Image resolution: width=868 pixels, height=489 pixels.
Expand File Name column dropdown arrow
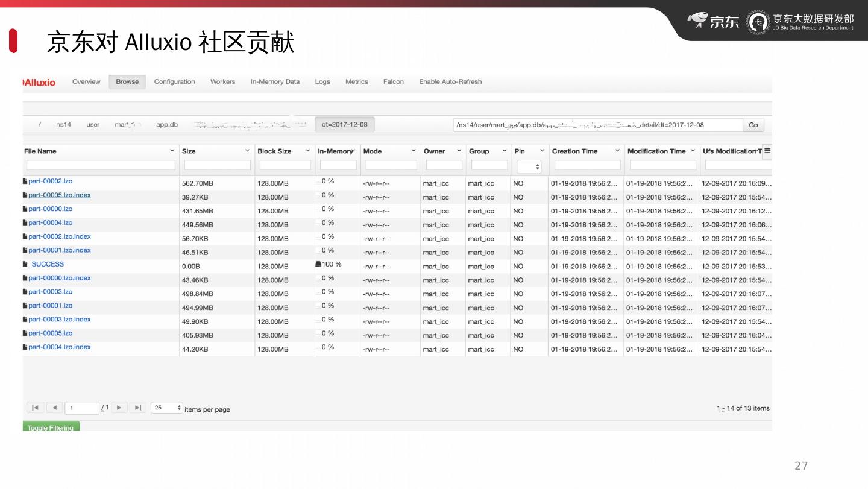click(x=172, y=151)
